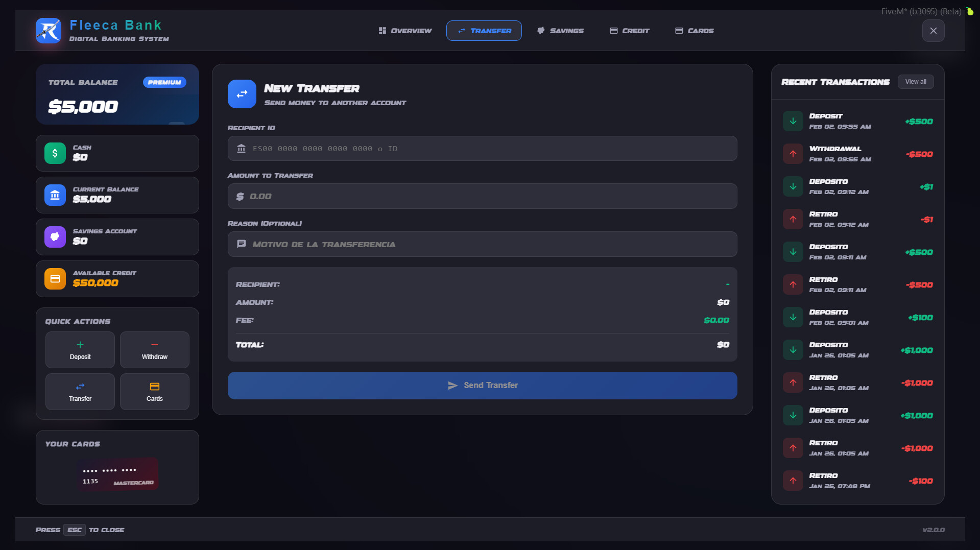980x550 pixels.
Task: Click the FiveM beta watermark icon
Action: point(969,11)
